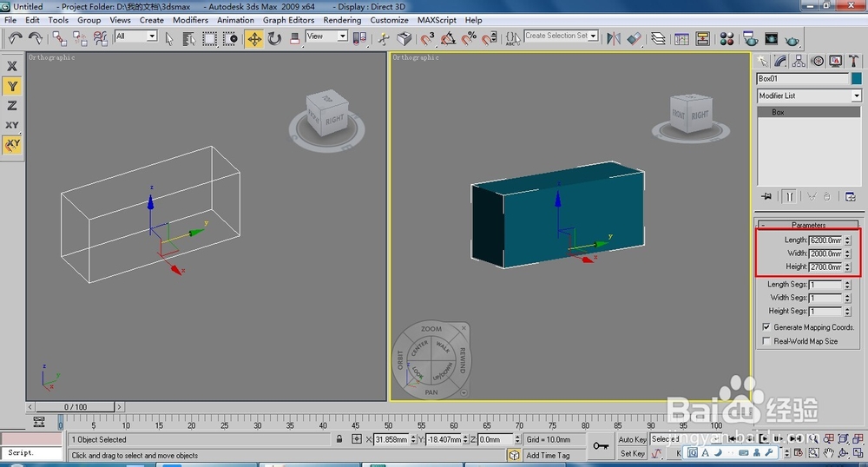Screen dimensions: 868x467
Task: Open Rendered Frame Window
Action: 771,39
